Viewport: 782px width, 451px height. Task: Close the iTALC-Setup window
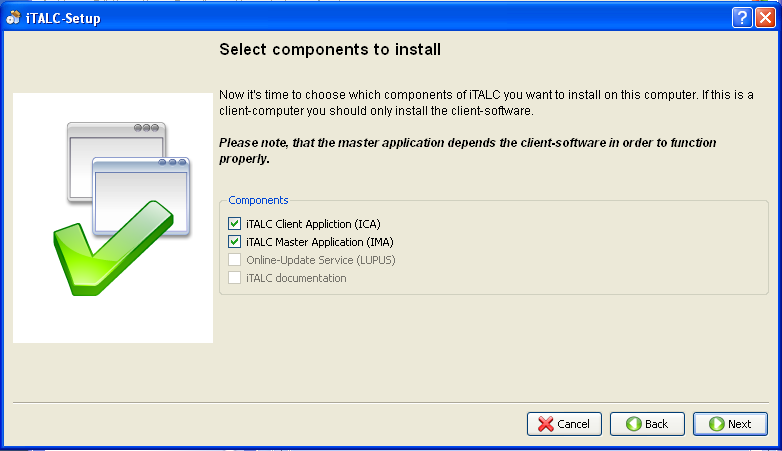pyautogui.click(x=765, y=17)
